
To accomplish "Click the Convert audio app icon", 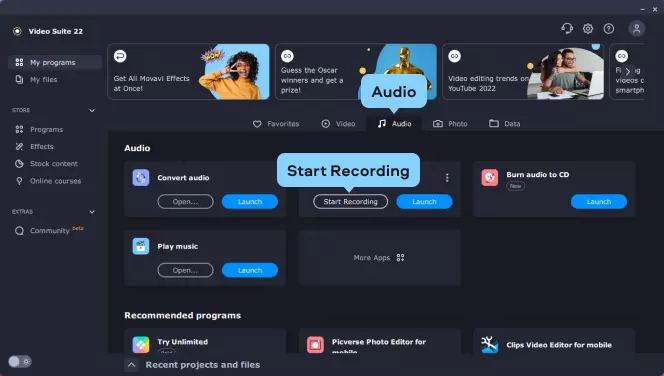I will (141, 178).
